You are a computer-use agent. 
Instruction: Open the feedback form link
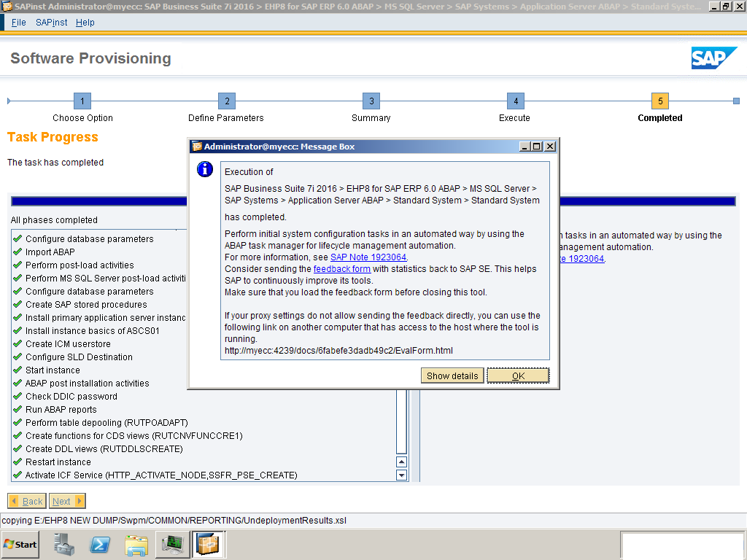coord(341,268)
